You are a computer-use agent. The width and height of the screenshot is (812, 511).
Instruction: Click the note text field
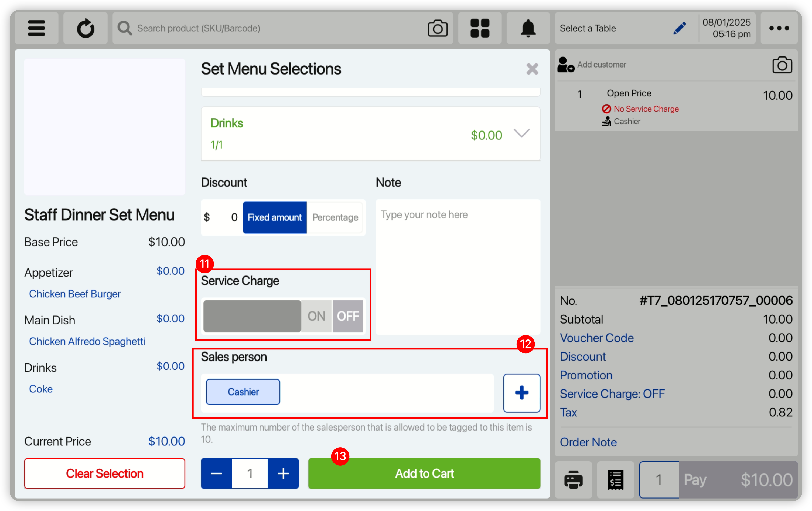[458, 267]
